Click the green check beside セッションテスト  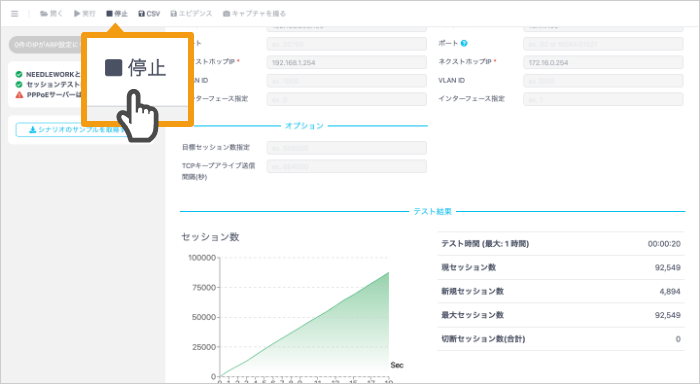(x=19, y=84)
